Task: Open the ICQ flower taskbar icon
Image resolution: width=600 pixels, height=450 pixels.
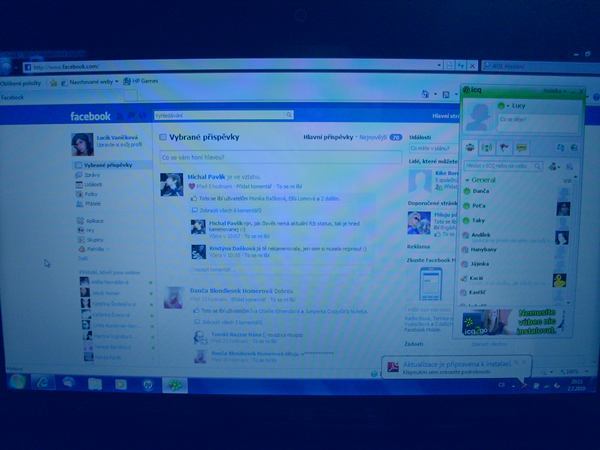Action: coord(175,385)
